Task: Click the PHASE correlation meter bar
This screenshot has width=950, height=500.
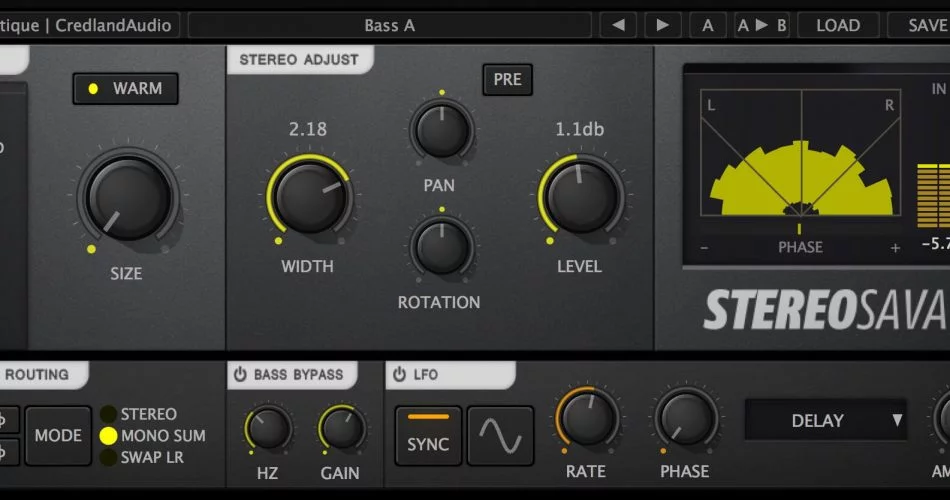Action: click(x=800, y=229)
